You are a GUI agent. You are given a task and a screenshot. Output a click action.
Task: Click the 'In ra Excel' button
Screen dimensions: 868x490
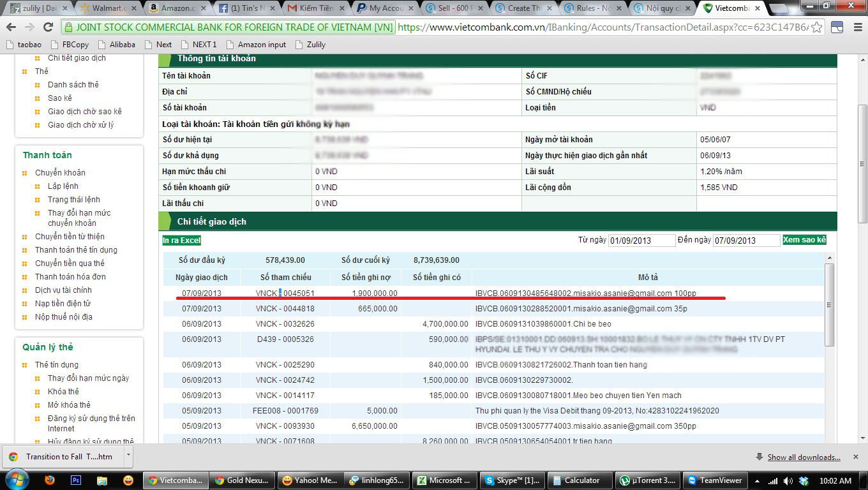coord(181,241)
